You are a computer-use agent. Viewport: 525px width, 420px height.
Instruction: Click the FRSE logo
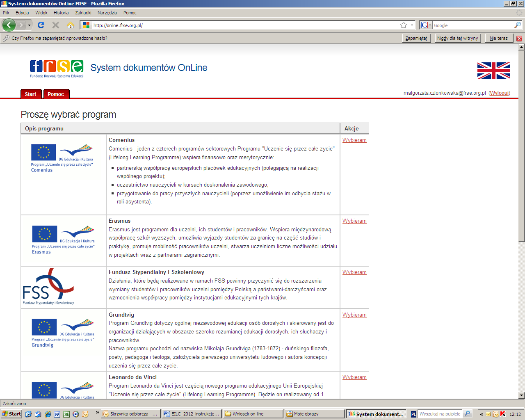[x=57, y=68]
